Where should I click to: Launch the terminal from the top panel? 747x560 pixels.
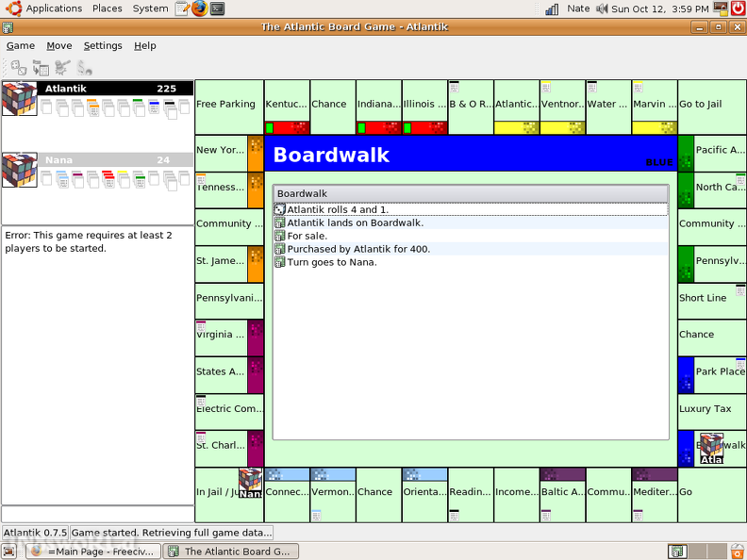[x=217, y=8]
